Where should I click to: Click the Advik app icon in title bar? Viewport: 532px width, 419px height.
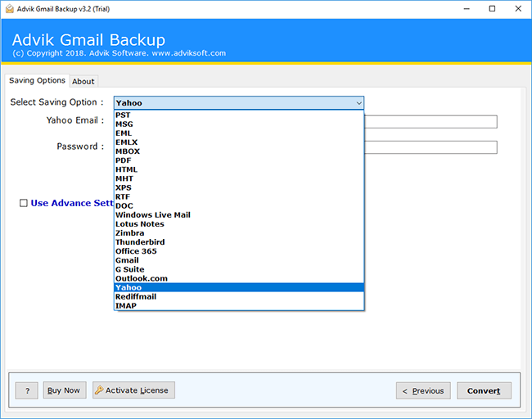click(10, 9)
